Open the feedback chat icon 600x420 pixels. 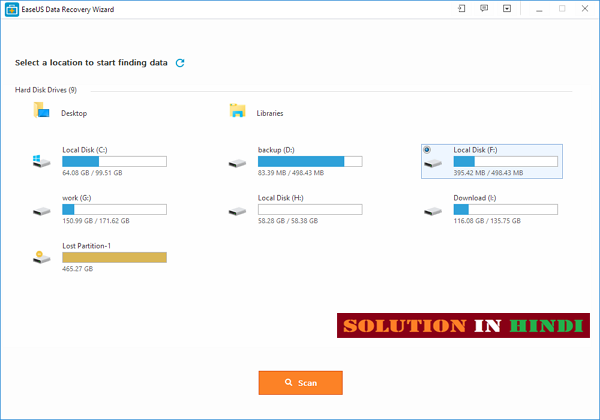(484, 8)
